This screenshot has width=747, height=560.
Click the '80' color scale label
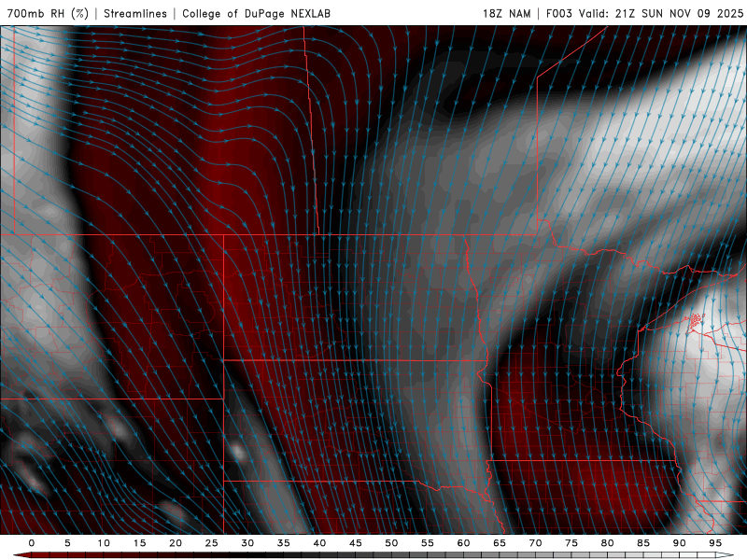pos(607,543)
